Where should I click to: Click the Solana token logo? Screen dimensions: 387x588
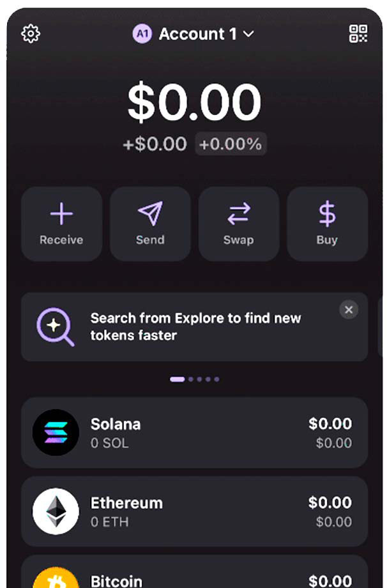coord(56,433)
